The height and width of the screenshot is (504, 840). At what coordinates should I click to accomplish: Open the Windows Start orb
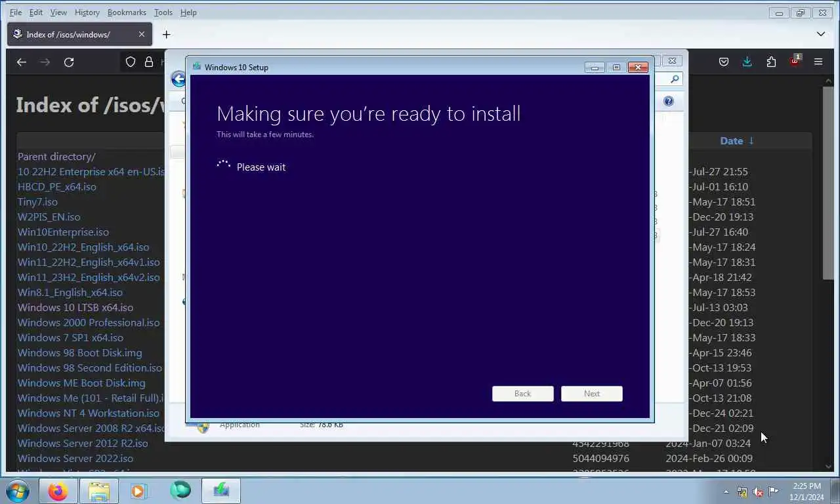(18, 490)
